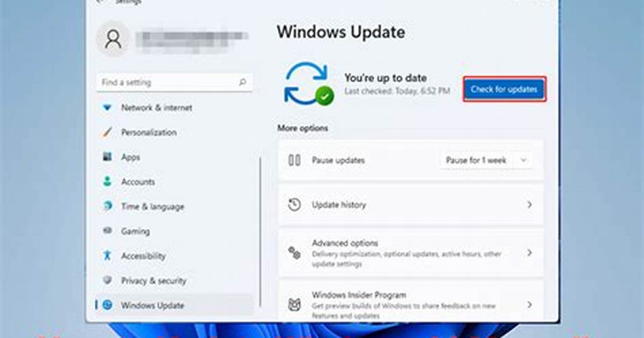Click the user profile avatar icon

[113, 39]
